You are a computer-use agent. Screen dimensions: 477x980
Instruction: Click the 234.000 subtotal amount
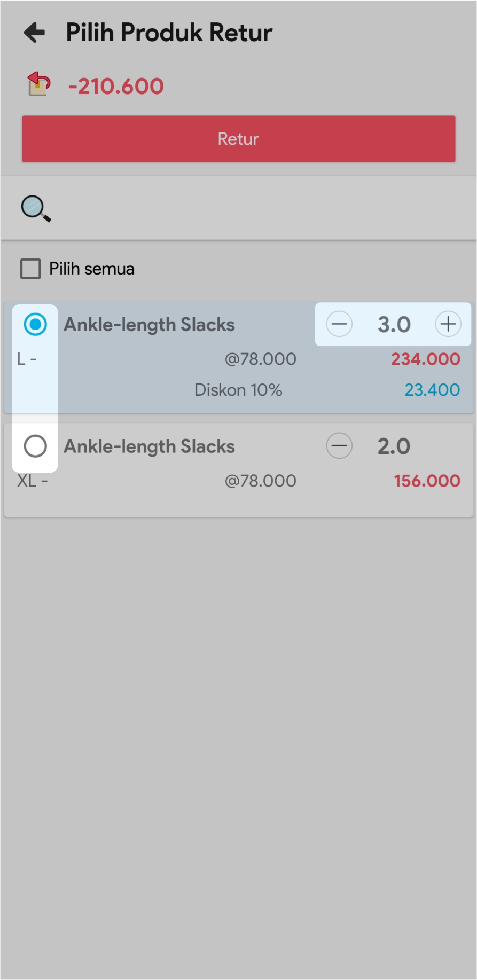(426, 359)
